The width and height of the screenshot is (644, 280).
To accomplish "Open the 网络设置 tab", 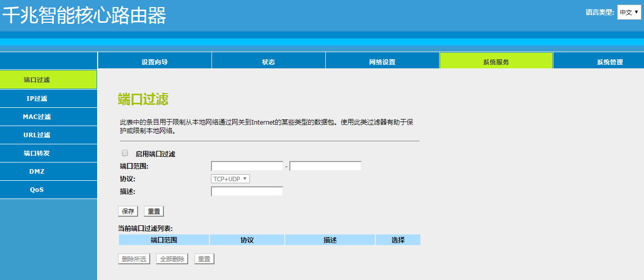I will 382,62.
